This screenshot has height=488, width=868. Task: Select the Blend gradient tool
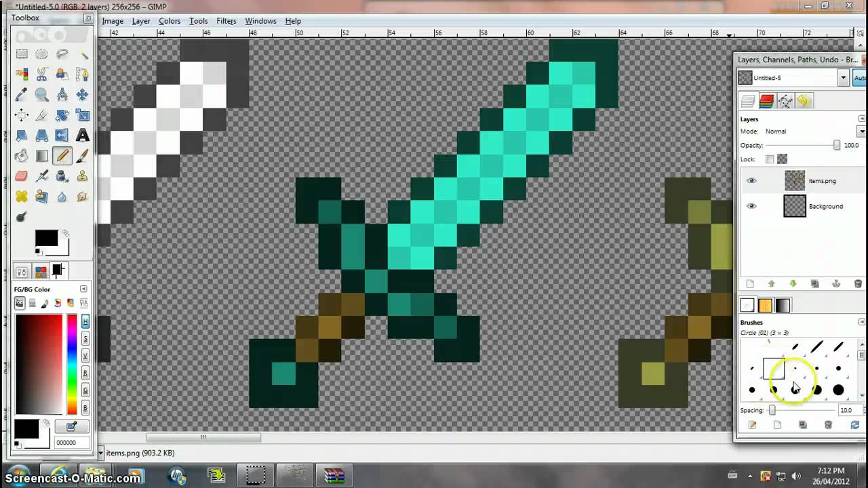tap(42, 156)
